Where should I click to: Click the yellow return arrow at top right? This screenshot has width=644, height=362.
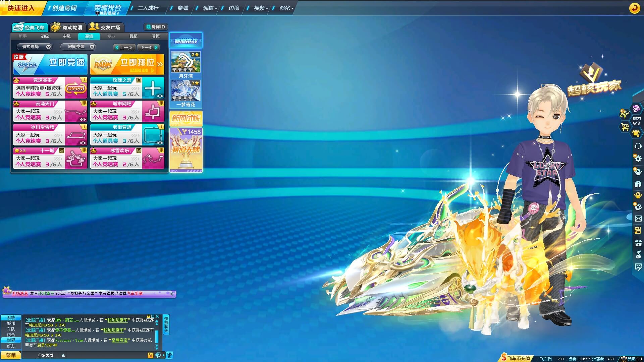tap(634, 8)
